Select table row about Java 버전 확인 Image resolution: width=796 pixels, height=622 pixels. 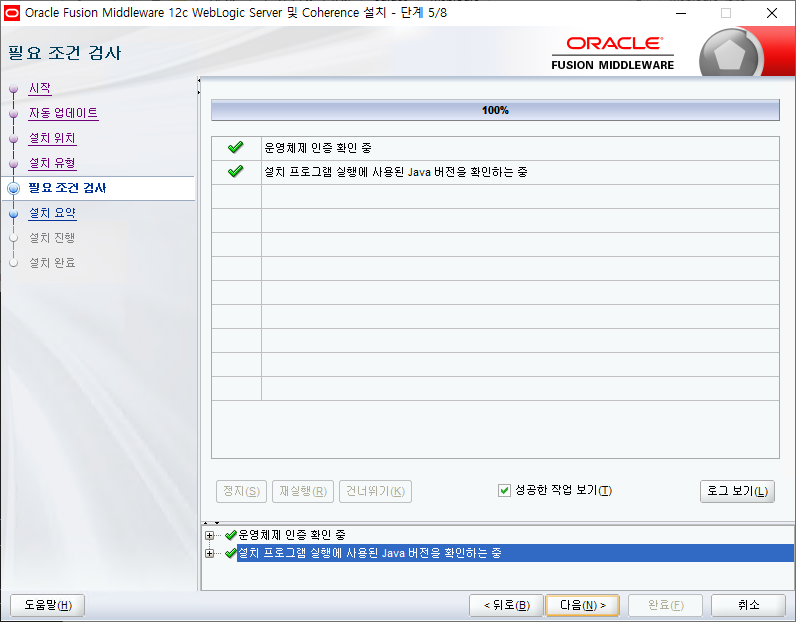pos(396,172)
